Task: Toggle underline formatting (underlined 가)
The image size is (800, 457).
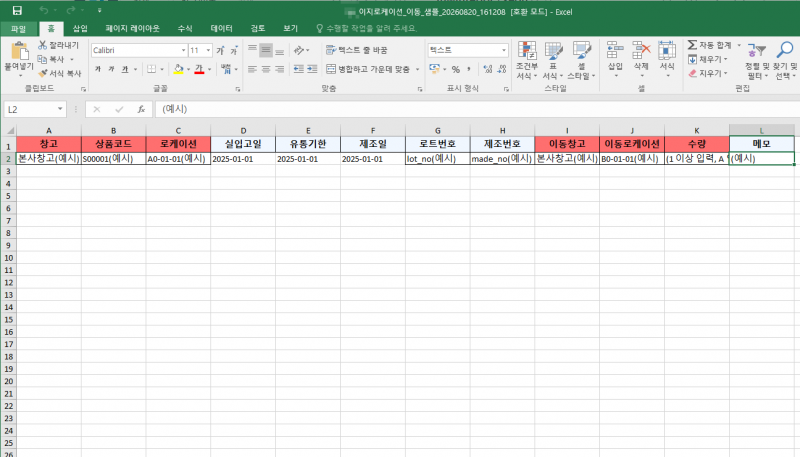Action: [124, 69]
